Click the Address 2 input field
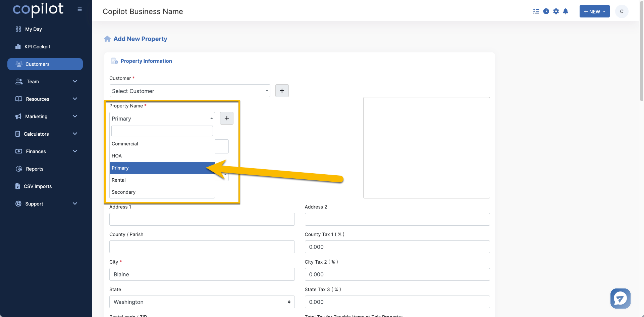644x317 pixels. [x=397, y=219]
